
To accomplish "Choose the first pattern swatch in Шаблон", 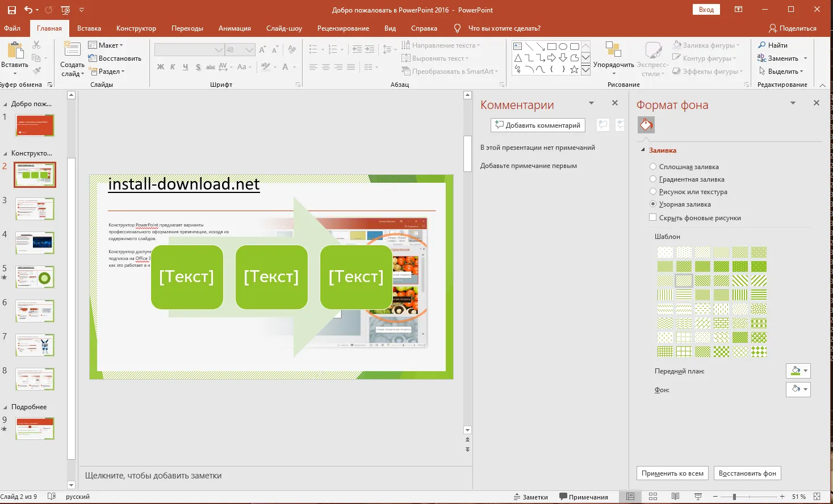I will tap(664, 252).
